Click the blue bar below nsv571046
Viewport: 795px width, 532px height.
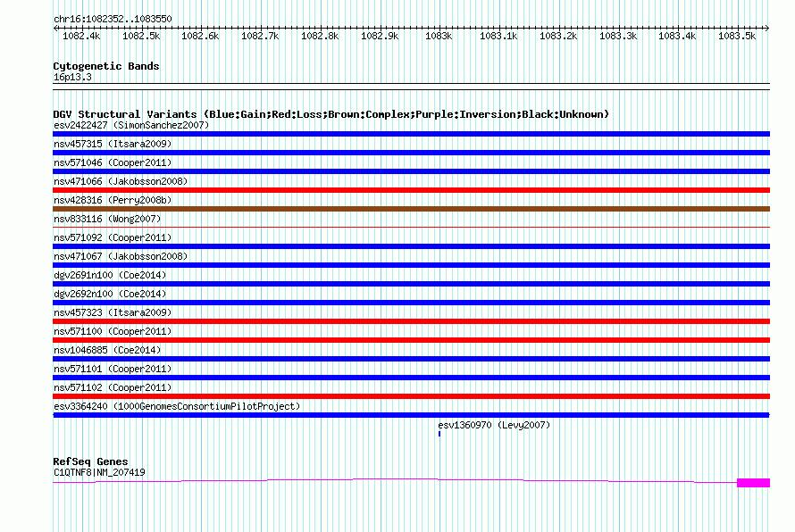click(x=411, y=171)
